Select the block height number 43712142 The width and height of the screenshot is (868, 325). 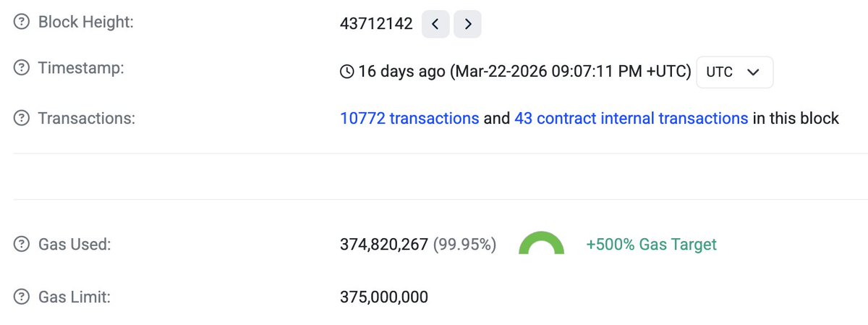pos(376,24)
